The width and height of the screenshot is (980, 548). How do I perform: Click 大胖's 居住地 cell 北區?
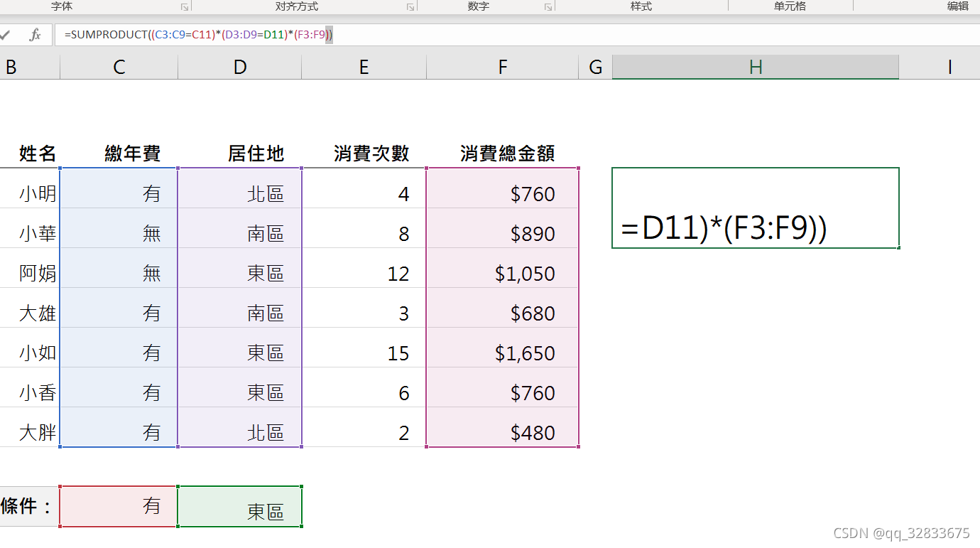click(240, 427)
